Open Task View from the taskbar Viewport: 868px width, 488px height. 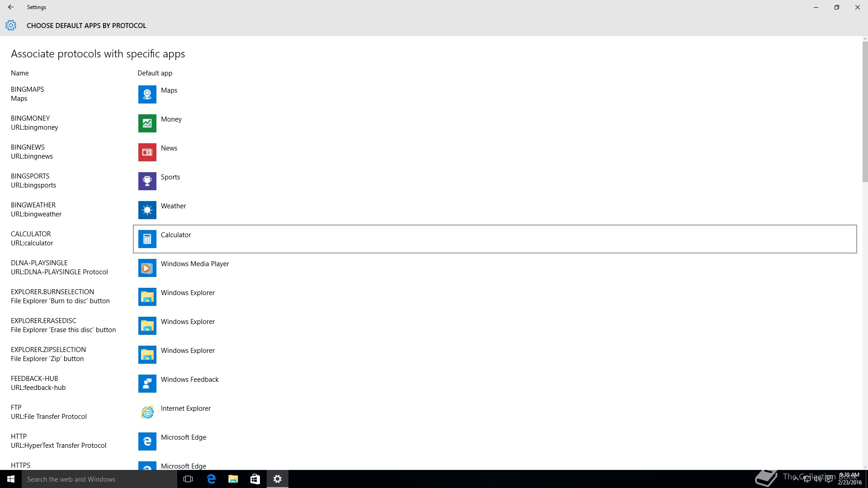click(x=188, y=479)
